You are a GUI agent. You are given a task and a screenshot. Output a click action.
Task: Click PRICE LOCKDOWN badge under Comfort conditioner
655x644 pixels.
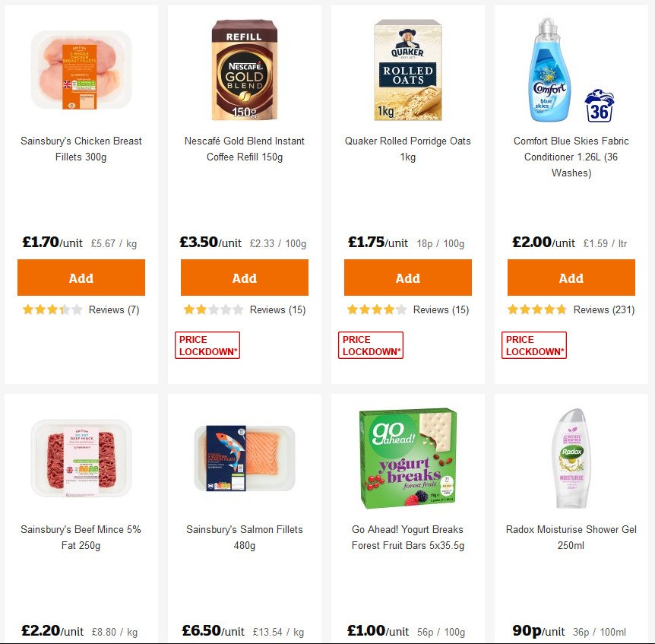pyautogui.click(x=534, y=344)
